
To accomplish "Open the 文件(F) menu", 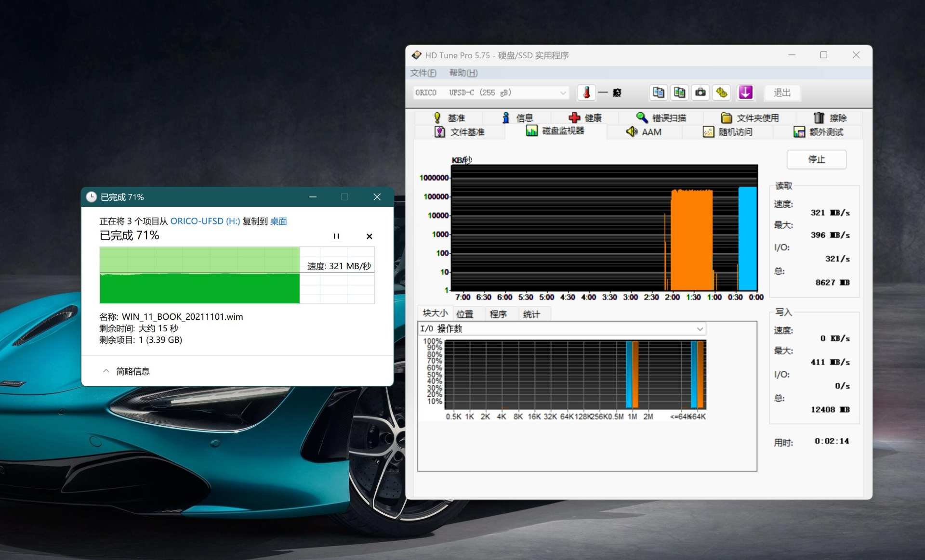I will tap(423, 73).
